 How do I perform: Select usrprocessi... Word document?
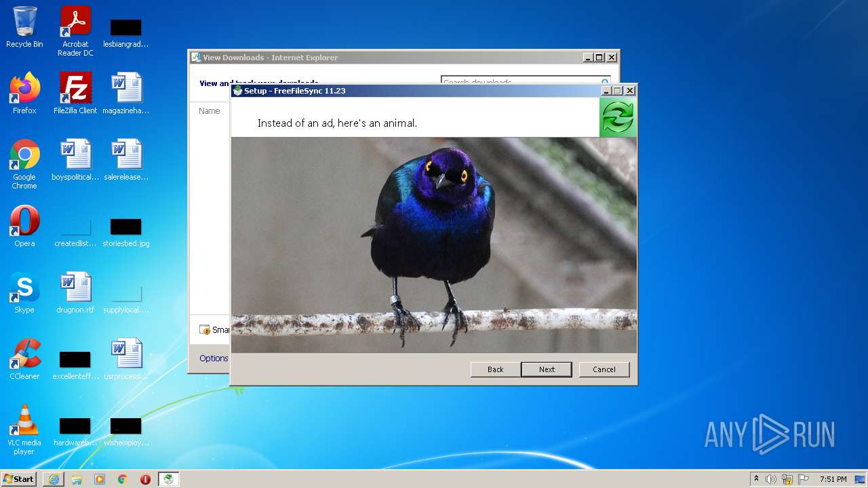(126, 359)
